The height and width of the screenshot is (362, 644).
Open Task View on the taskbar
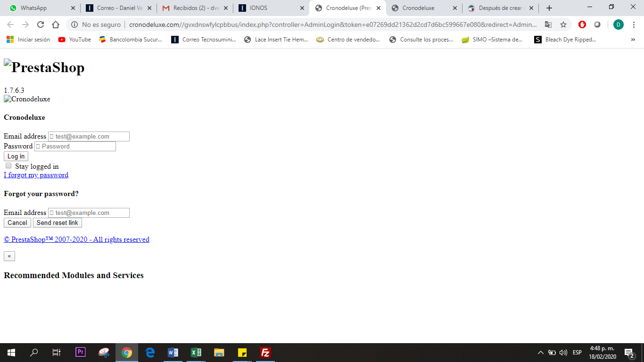pos(57,353)
